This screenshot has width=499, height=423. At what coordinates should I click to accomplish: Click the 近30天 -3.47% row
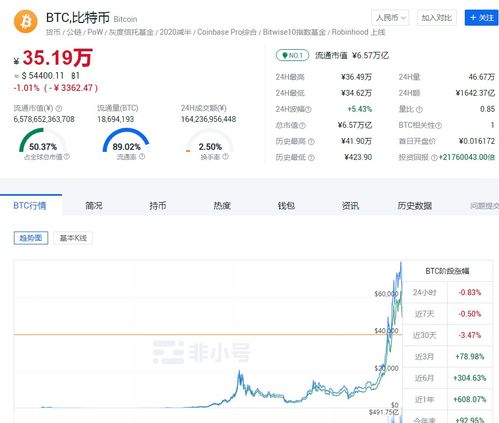click(448, 335)
